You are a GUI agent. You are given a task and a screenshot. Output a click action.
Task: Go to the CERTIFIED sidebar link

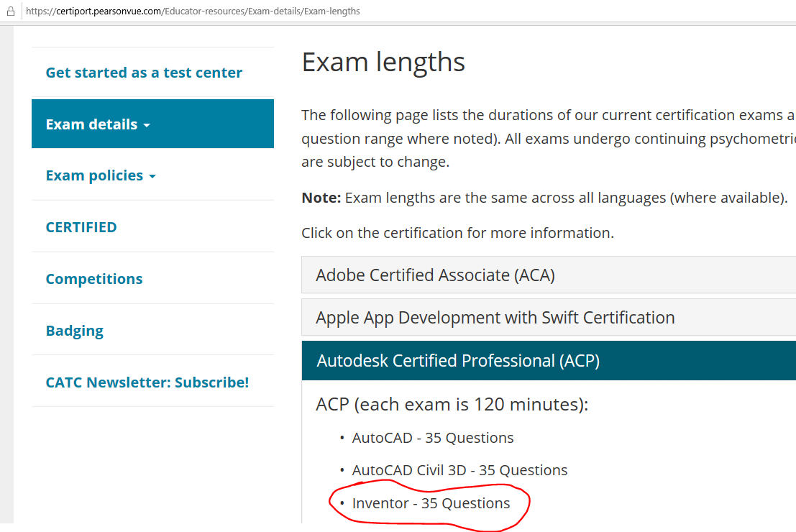(81, 227)
